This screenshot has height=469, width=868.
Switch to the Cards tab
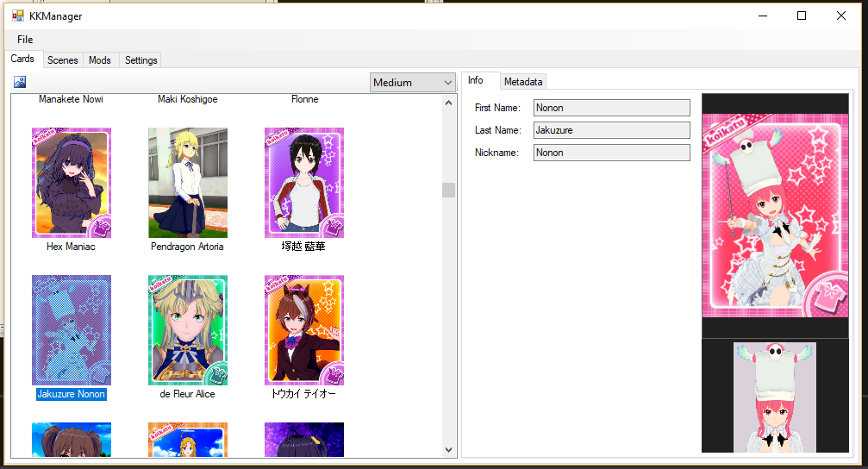click(22, 59)
